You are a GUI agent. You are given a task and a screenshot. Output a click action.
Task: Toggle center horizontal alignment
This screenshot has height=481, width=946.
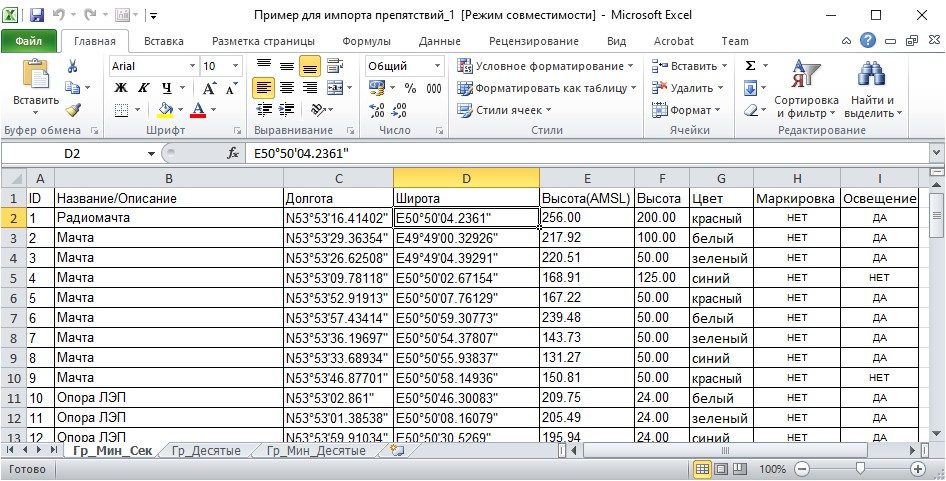tap(287, 88)
